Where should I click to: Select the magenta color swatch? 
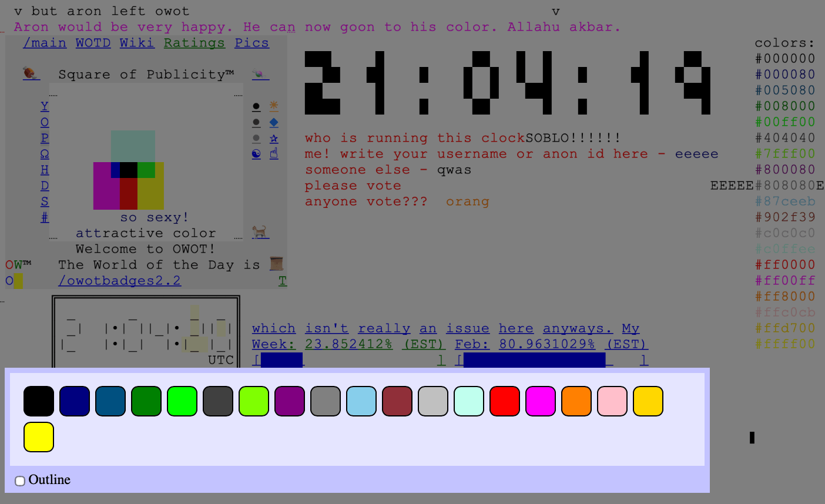541,401
